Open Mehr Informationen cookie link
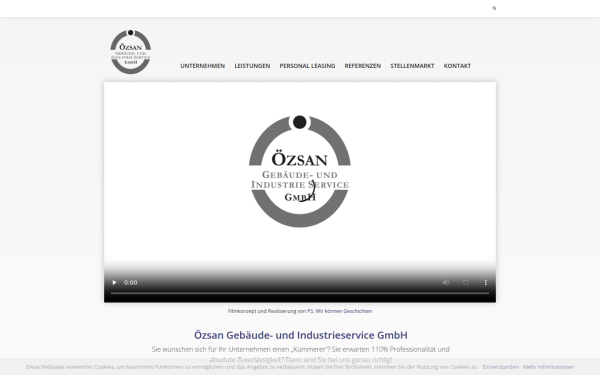This screenshot has width=600, height=375. (548, 367)
